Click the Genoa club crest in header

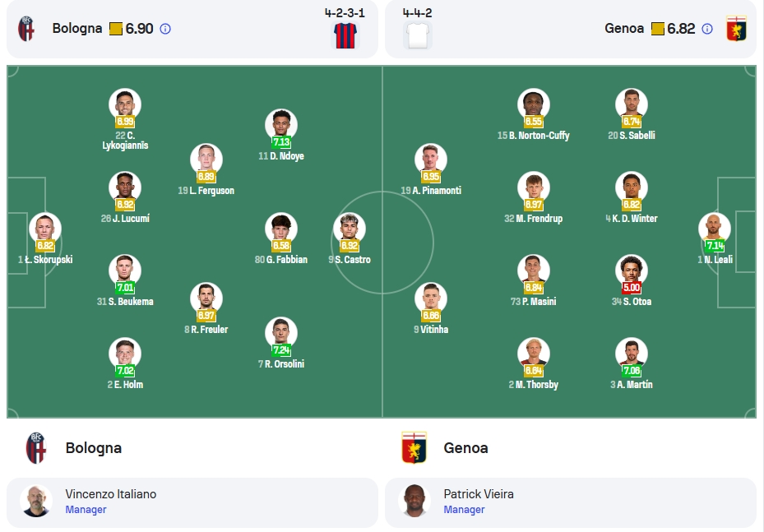tap(736, 28)
